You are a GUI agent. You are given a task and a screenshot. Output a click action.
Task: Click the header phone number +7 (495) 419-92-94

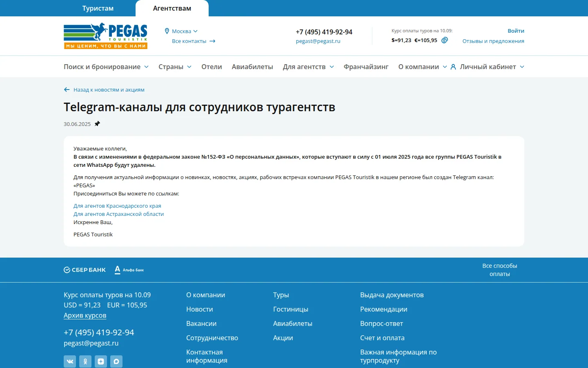[x=324, y=32]
